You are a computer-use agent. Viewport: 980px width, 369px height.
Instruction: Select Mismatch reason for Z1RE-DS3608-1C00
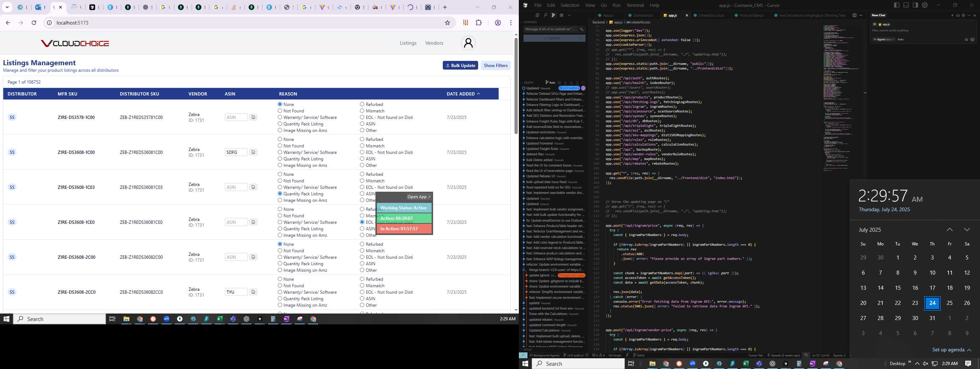click(362, 146)
